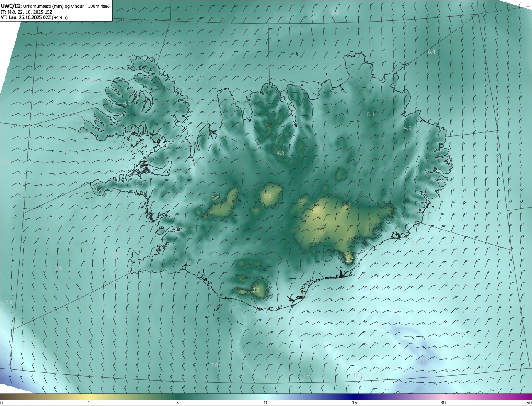Click the 6.4 value in the northeast ocean
532x406 pixels.
coord(431,51)
